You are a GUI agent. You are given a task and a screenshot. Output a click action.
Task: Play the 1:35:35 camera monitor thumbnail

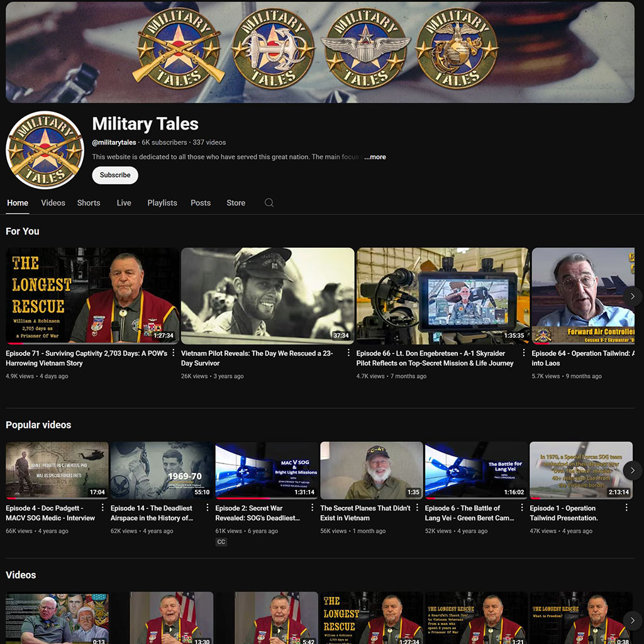[443, 296]
